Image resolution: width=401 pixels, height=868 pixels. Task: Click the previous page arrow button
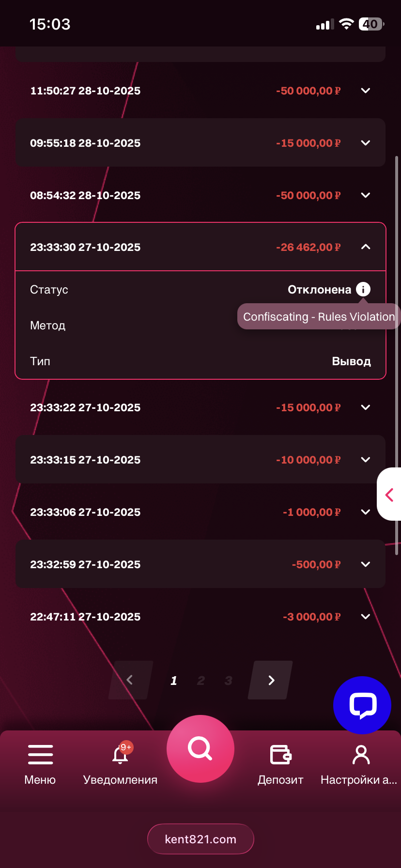(x=130, y=680)
